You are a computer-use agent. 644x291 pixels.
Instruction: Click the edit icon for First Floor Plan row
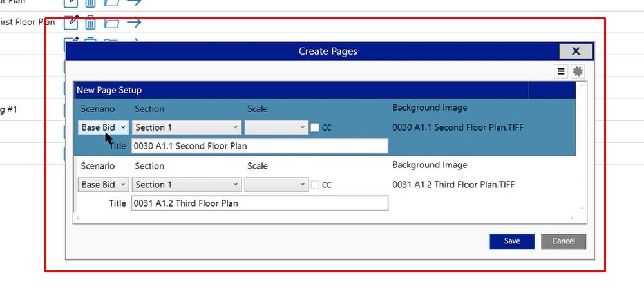(x=71, y=22)
